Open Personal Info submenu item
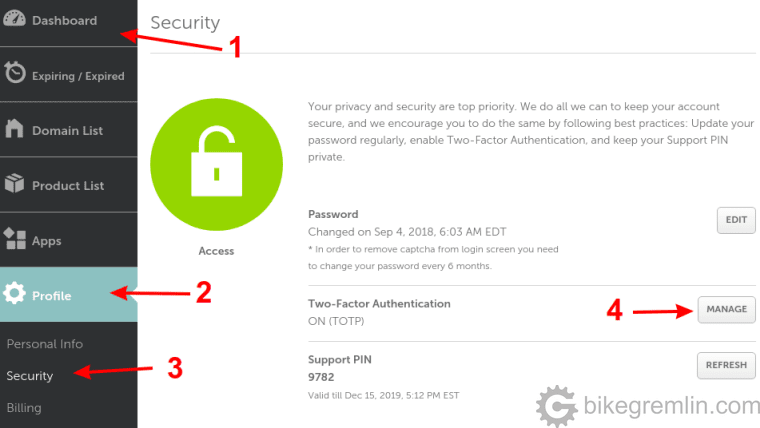The image size is (760, 428). pyautogui.click(x=45, y=344)
